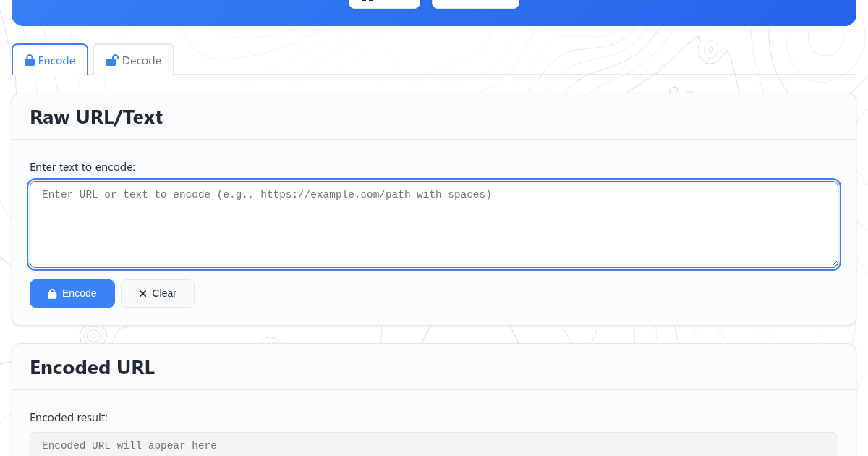Click the 'Encoded URL' section heading
This screenshot has height=456, width=868.
[92, 367]
